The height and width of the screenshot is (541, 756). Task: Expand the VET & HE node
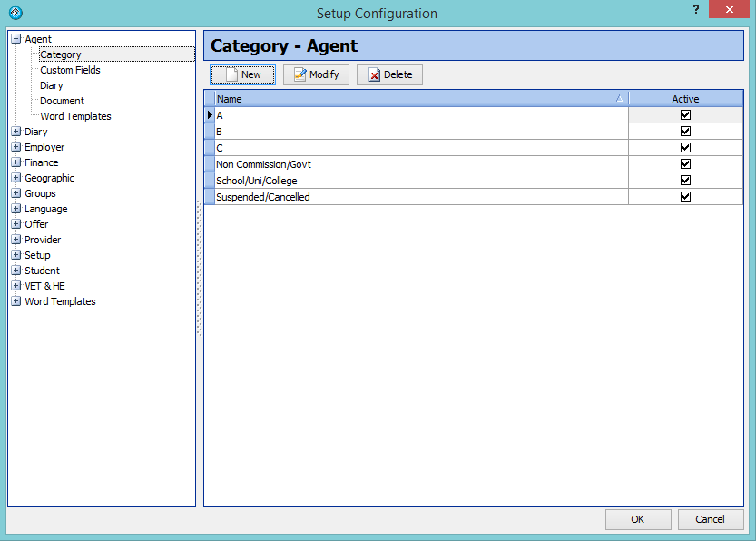point(15,286)
